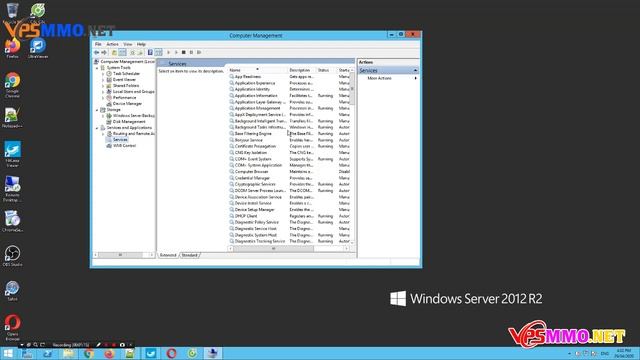The height and width of the screenshot is (360, 640).
Task: Switch to the Standard tab
Action: 189,255
